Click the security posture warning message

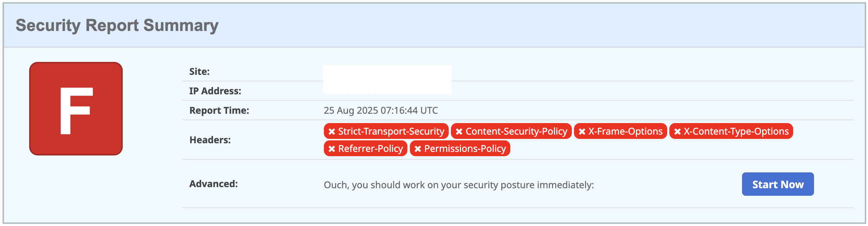(458, 185)
